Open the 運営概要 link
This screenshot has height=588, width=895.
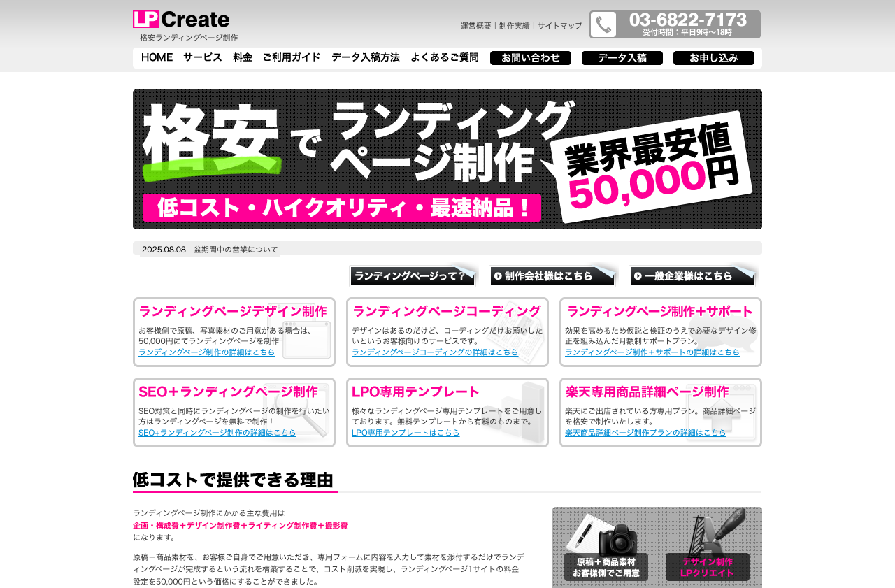pyautogui.click(x=475, y=26)
